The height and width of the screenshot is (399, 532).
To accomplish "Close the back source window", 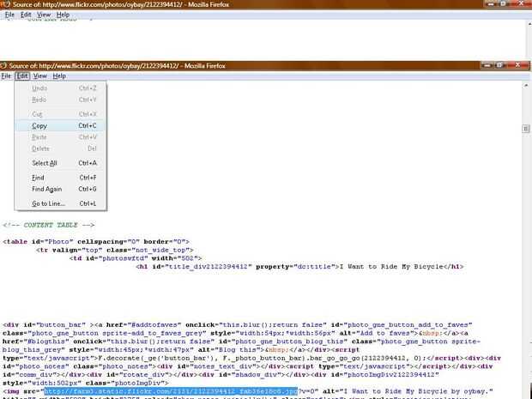I will point(521,3).
